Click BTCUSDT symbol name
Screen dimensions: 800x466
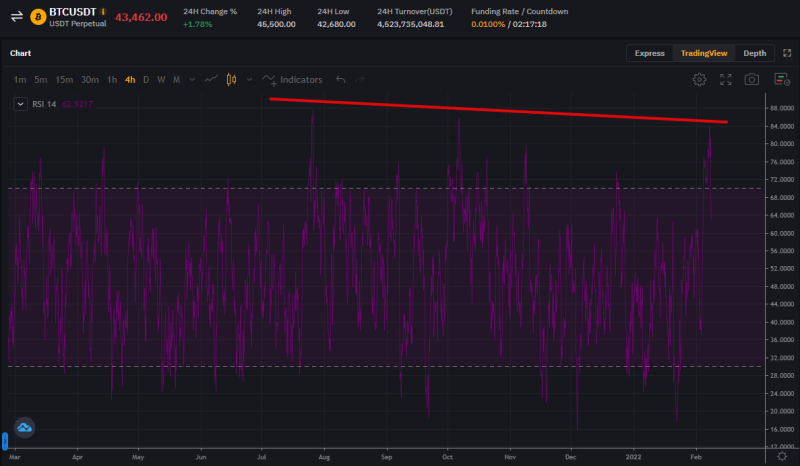tap(72, 12)
